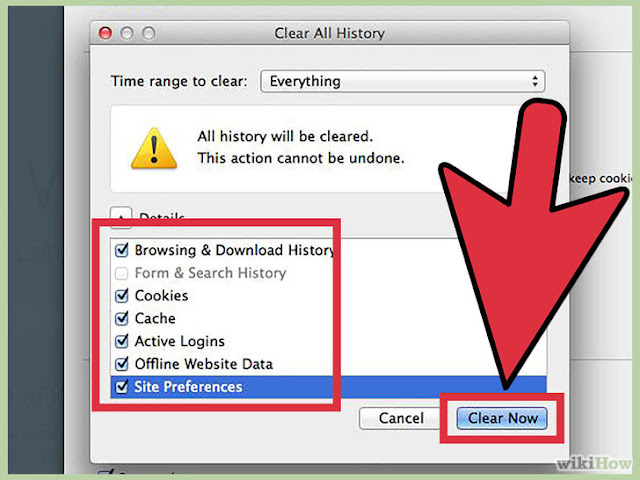Toggle the Offline Website Data checkbox
This screenshot has height=480, width=640.
tap(122, 364)
